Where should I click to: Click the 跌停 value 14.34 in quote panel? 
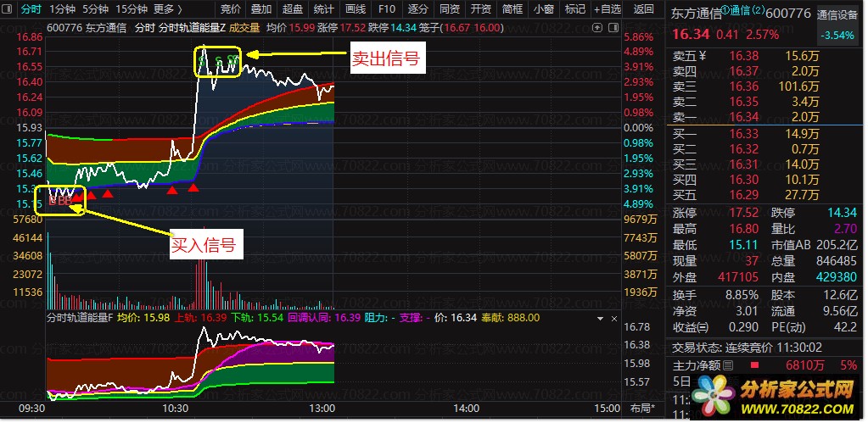point(842,214)
